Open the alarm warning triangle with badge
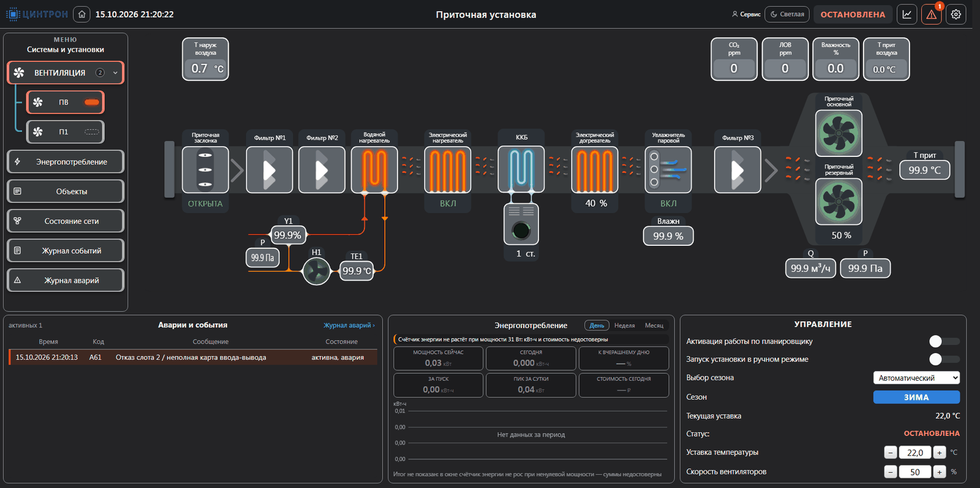Image resolution: width=980 pixels, height=488 pixels. click(x=931, y=14)
